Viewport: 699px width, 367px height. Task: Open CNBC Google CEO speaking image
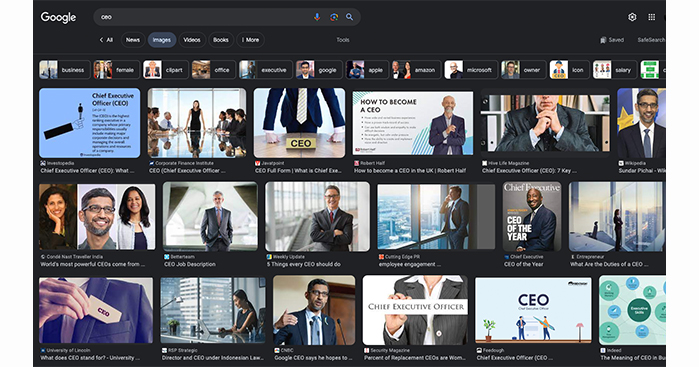point(314,310)
